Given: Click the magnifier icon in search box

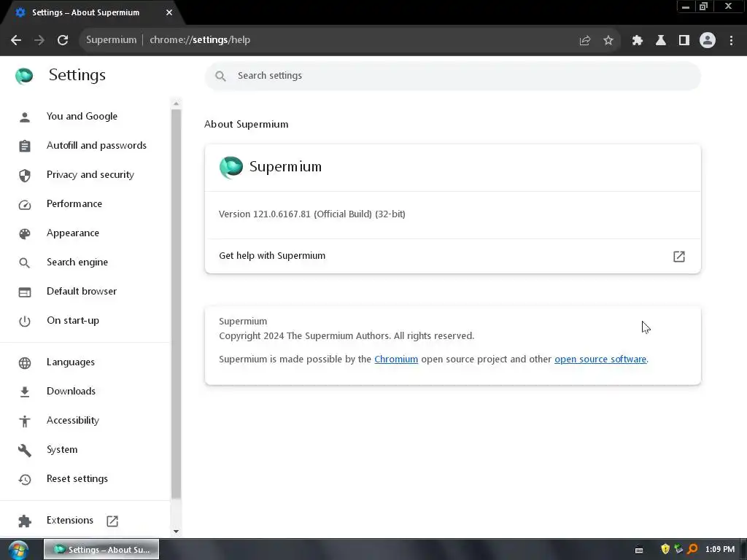Looking at the screenshot, I should coord(220,76).
